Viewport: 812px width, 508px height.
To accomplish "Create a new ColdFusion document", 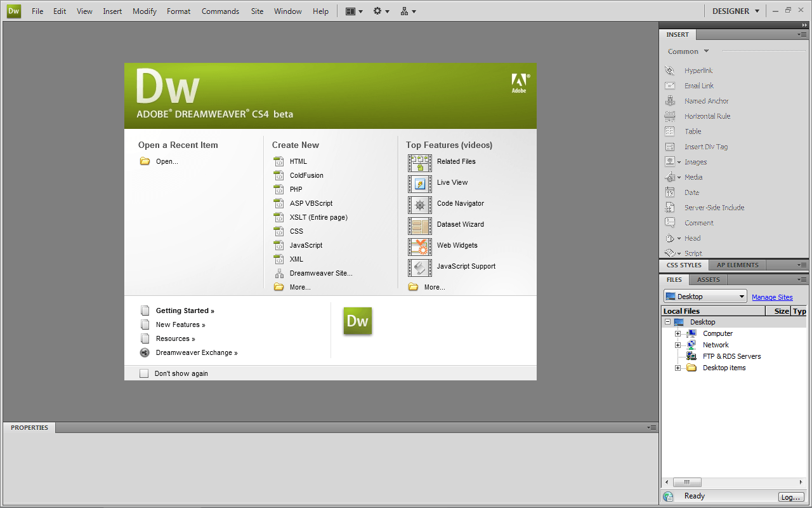I will [306, 175].
